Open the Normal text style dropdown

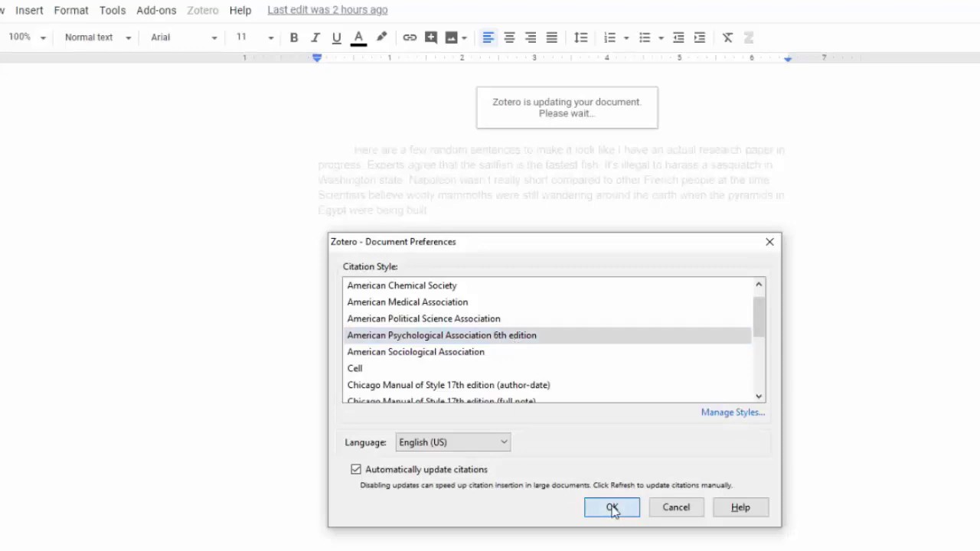coord(98,37)
